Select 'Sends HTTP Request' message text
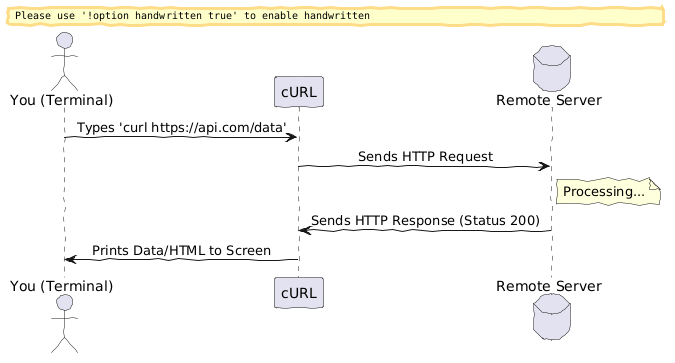 click(x=425, y=156)
